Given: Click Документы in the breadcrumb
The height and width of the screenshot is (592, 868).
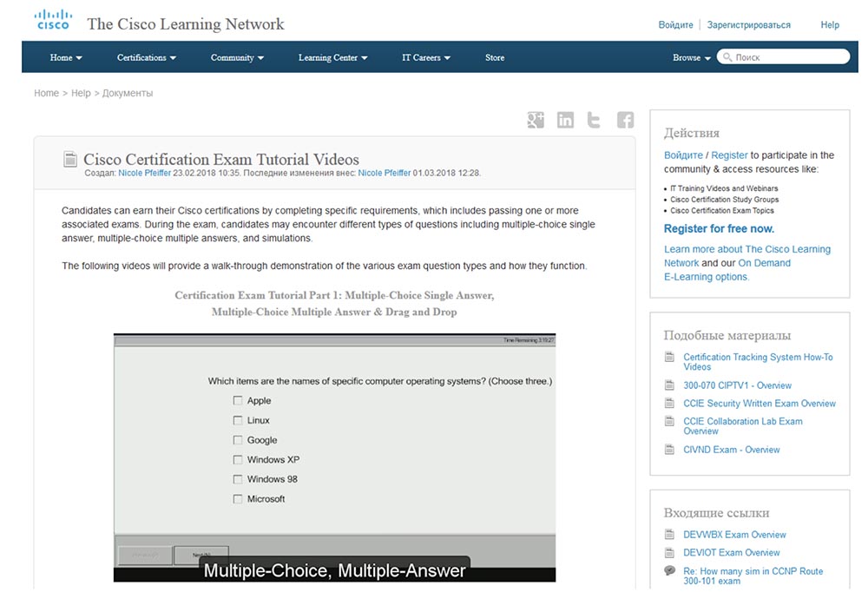Looking at the screenshot, I should pyautogui.click(x=128, y=93).
